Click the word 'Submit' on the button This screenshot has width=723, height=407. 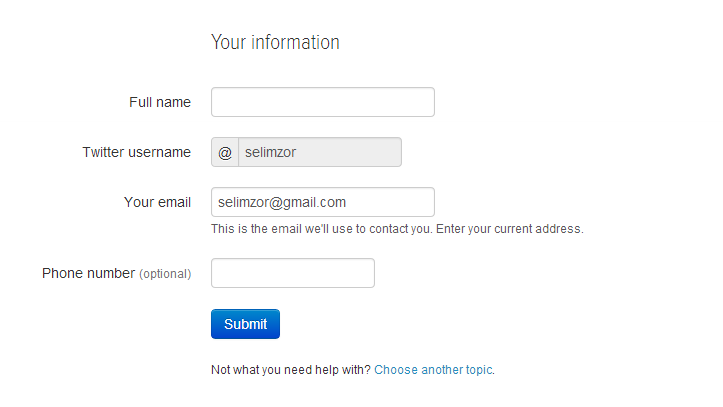245,324
